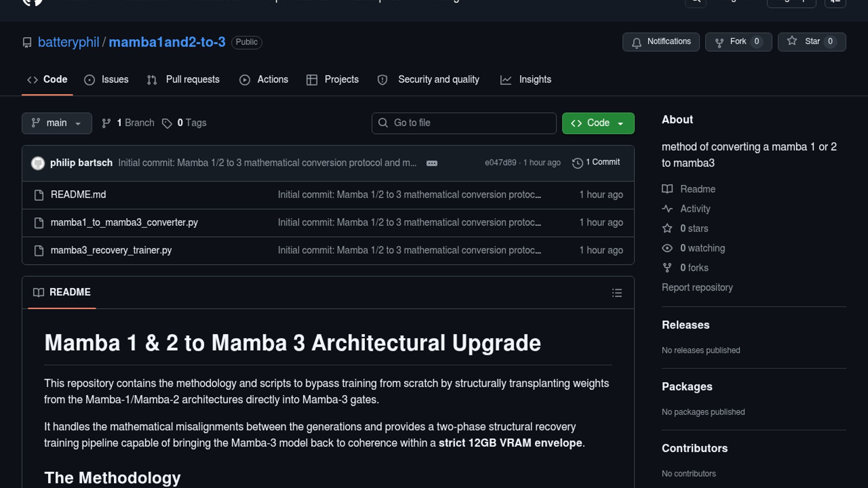Viewport: 868px width, 488px height.
Task: Click philip bartsch avatar image
Action: coord(38,163)
